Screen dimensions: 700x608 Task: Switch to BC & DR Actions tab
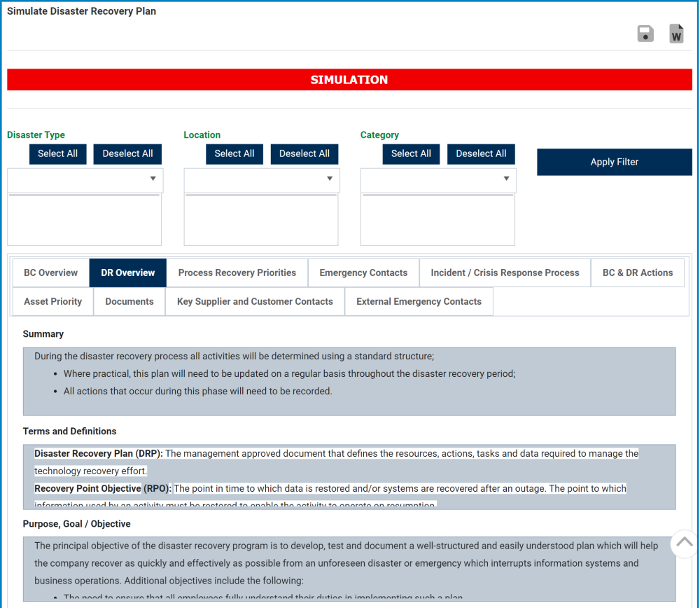click(638, 273)
